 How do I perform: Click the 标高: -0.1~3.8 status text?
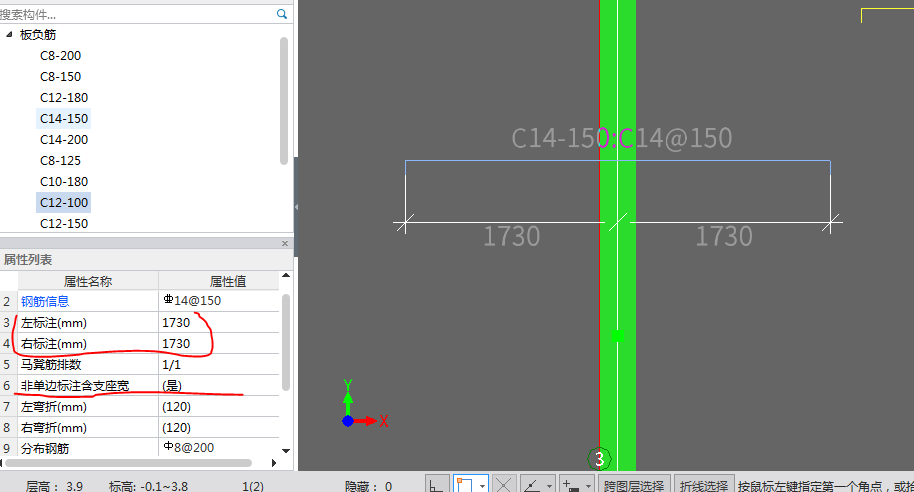coord(148,486)
